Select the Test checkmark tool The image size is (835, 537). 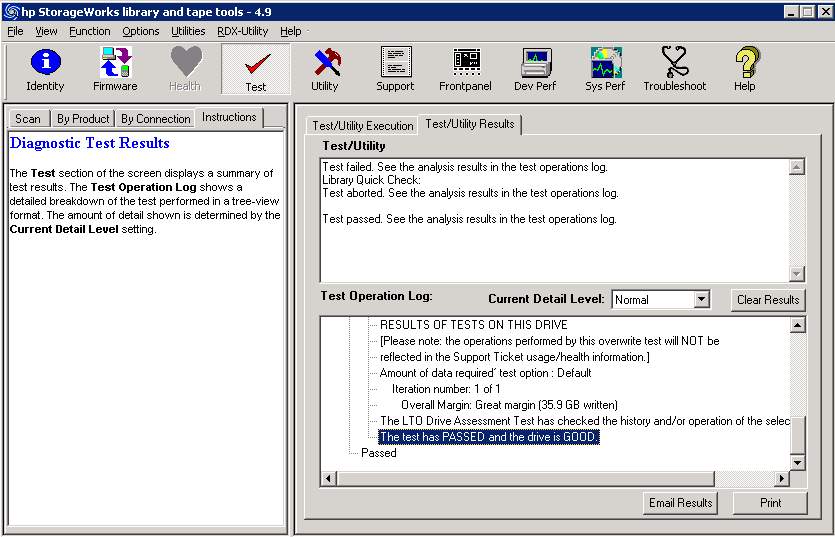point(256,69)
